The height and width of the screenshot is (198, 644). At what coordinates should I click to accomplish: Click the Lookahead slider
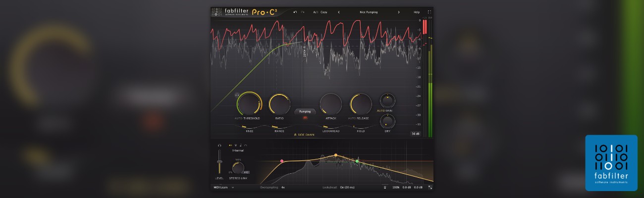tap(331, 128)
